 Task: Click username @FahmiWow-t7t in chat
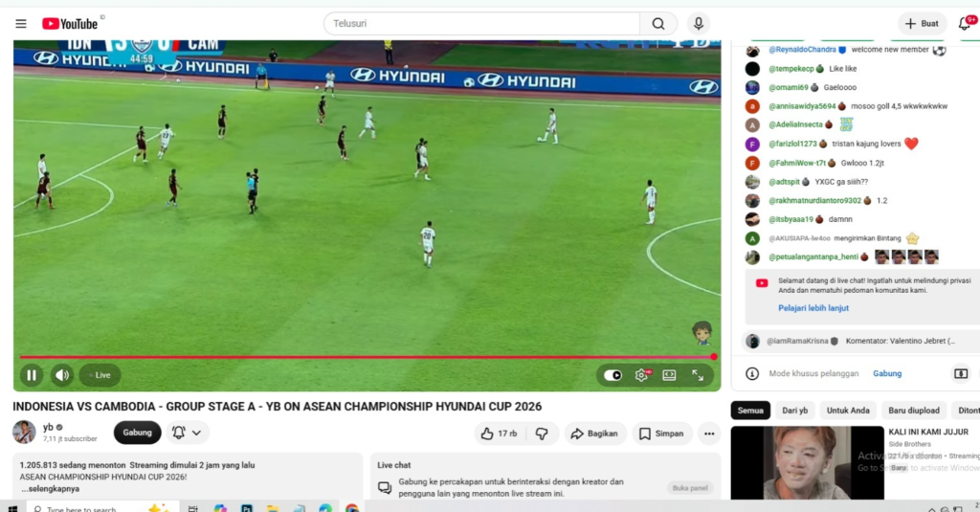797,163
